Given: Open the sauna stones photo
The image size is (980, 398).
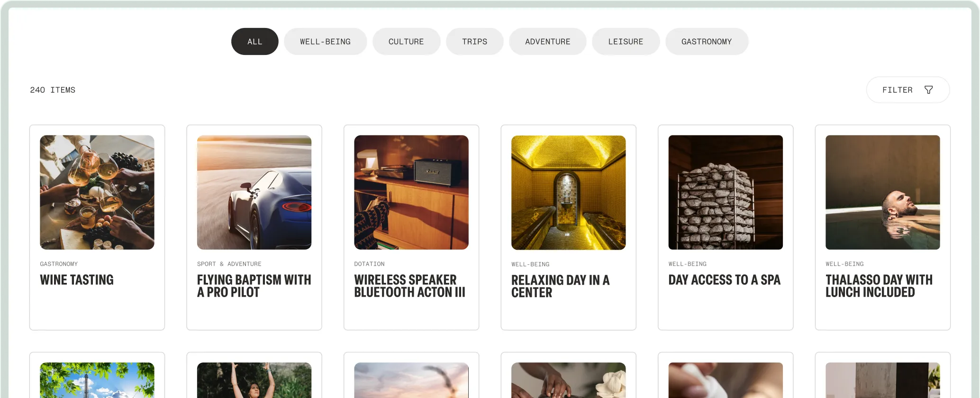Looking at the screenshot, I should [726, 192].
